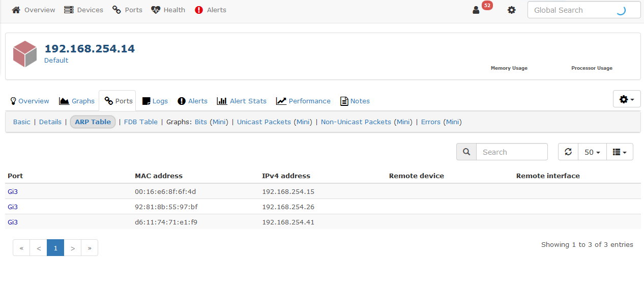This screenshot has width=644, height=283.
Task: Sort by MAC address column header
Action: [159, 176]
